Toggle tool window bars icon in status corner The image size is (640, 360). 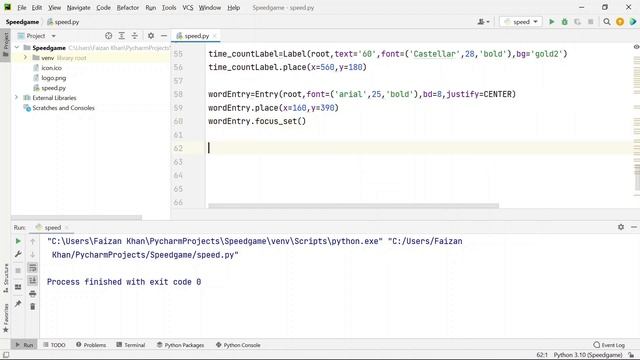click(6, 355)
